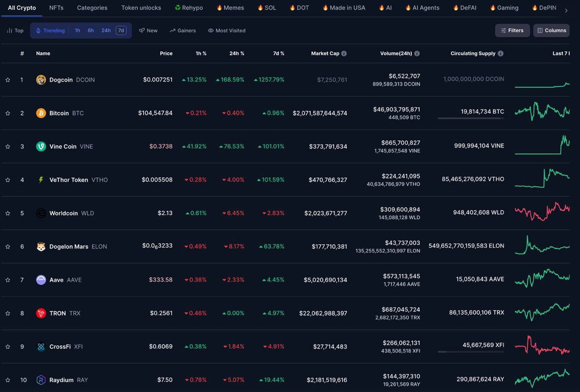580x392 pixels.
Task: Click the Aave ghost logo icon
Action: (x=41, y=280)
